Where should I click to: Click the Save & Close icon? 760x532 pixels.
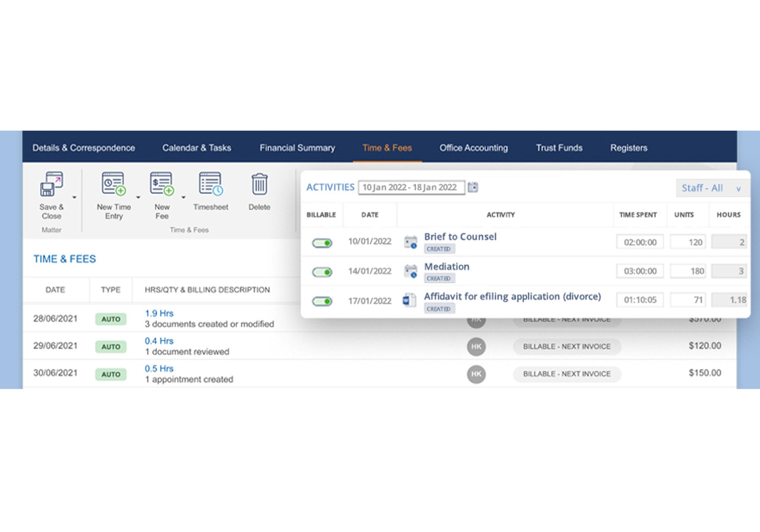(x=51, y=184)
